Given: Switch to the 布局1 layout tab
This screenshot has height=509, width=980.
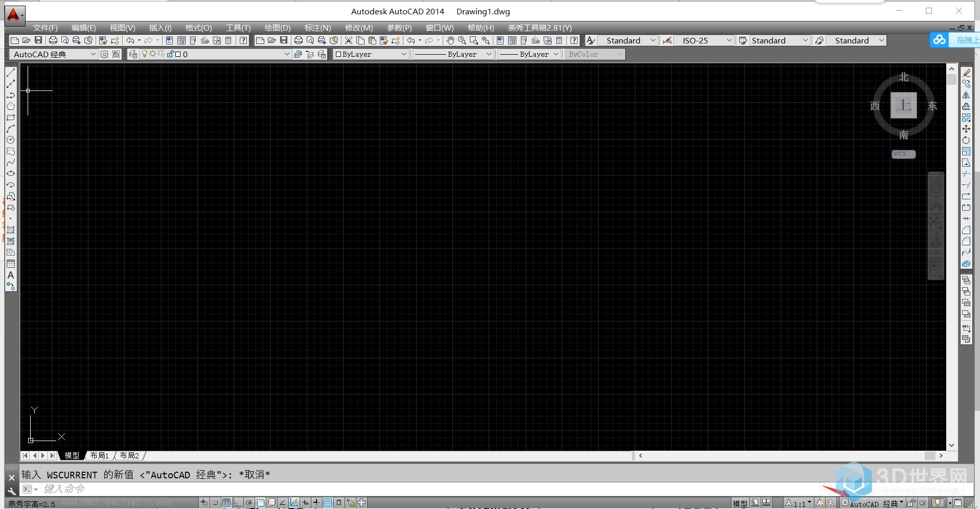Looking at the screenshot, I should [x=100, y=455].
